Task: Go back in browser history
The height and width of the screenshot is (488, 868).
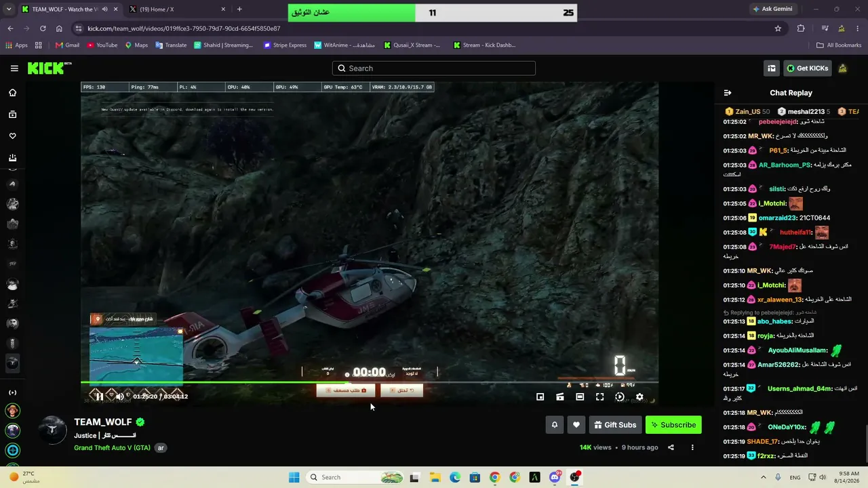Action: [10, 28]
